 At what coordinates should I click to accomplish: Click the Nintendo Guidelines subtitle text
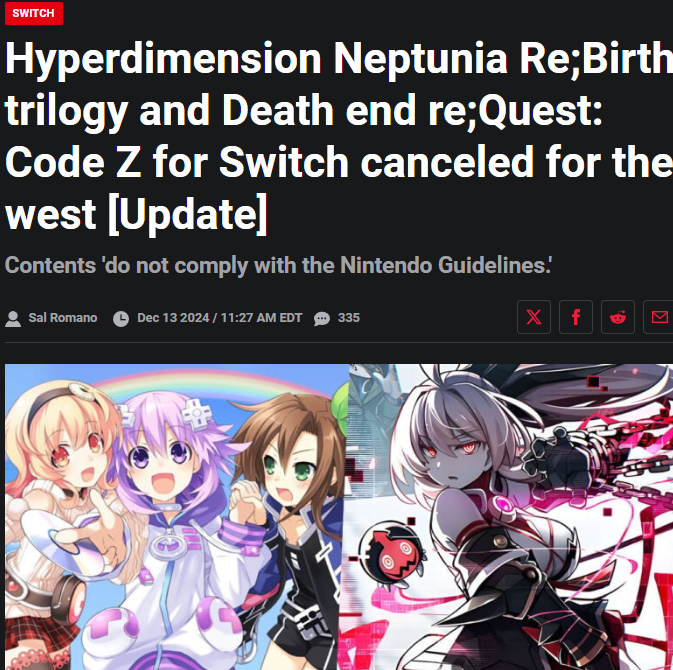[x=278, y=265]
